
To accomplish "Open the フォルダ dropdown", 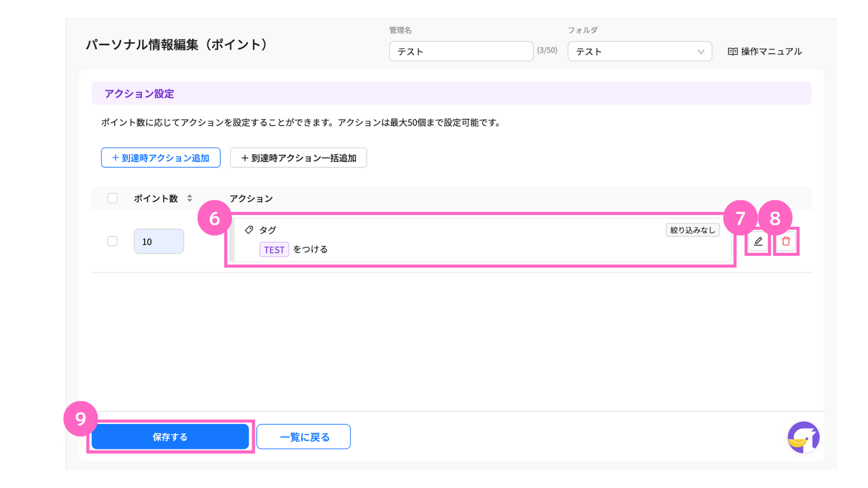I will (633, 52).
